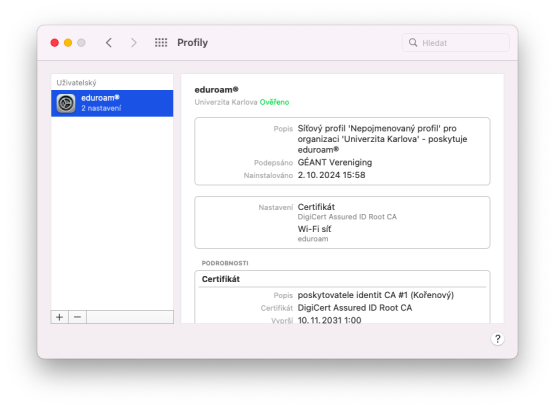Screen dimensions: 555x408
Task: Click the PODROBNOSTI section label
Action: [225, 263]
